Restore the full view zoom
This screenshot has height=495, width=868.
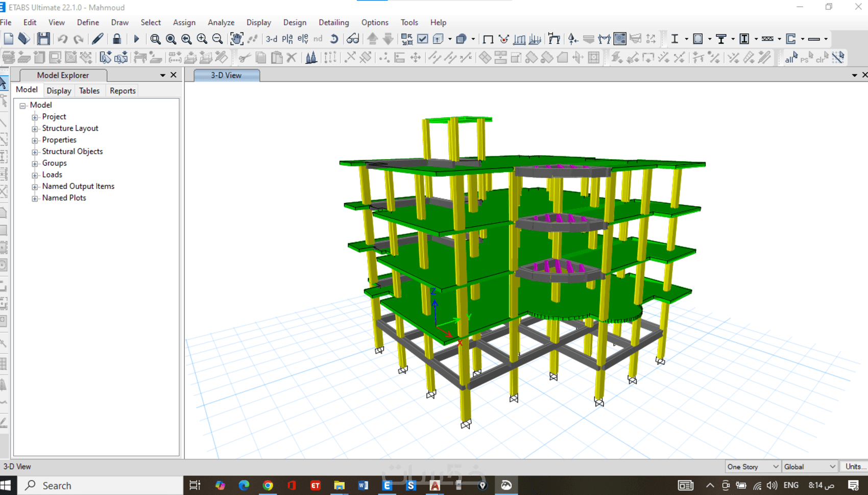[x=171, y=39]
